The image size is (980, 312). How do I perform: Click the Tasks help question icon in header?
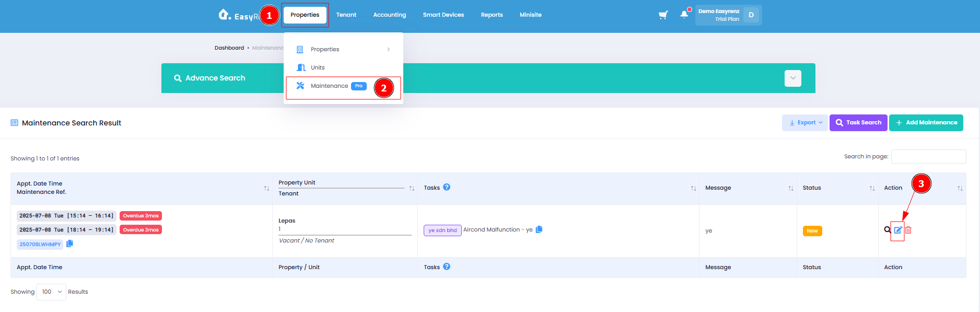[447, 187]
